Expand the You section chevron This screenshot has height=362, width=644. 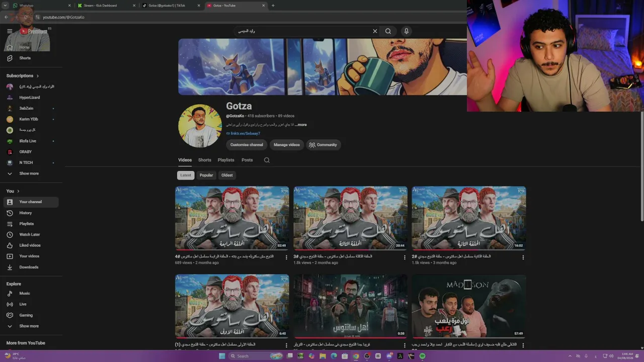tap(18, 192)
